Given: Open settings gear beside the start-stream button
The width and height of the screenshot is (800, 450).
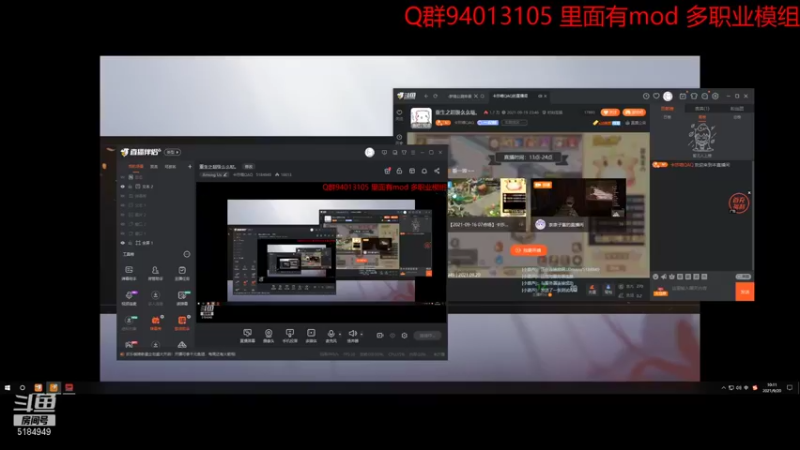Looking at the screenshot, I should pyautogui.click(x=405, y=336).
